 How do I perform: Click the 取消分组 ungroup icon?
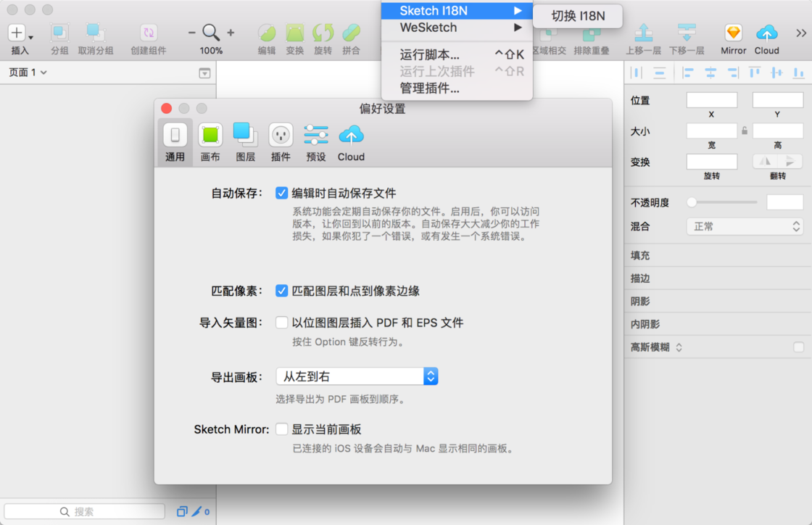point(95,33)
